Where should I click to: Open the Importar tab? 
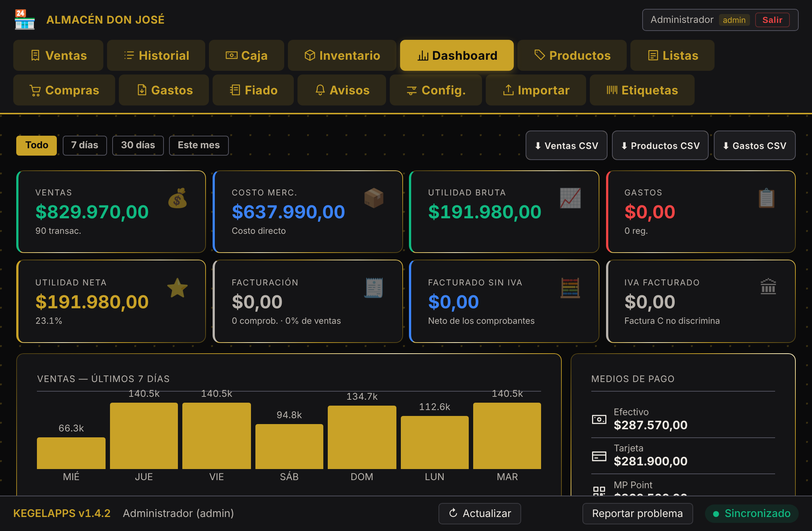tap(536, 90)
